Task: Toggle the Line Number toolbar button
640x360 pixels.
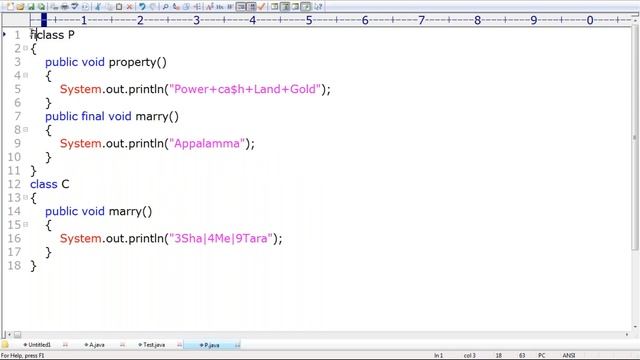Action: coord(251,7)
